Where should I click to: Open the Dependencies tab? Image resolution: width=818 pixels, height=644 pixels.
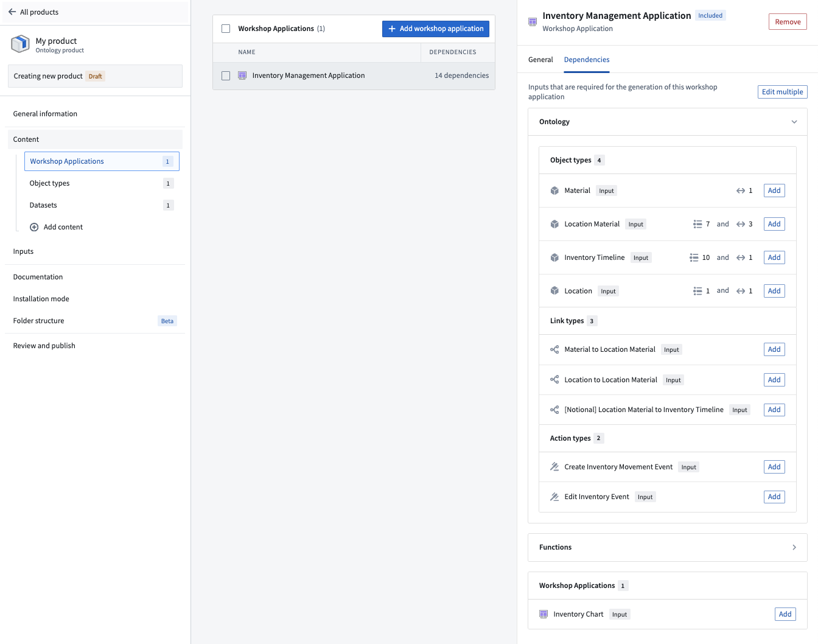click(x=587, y=60)
